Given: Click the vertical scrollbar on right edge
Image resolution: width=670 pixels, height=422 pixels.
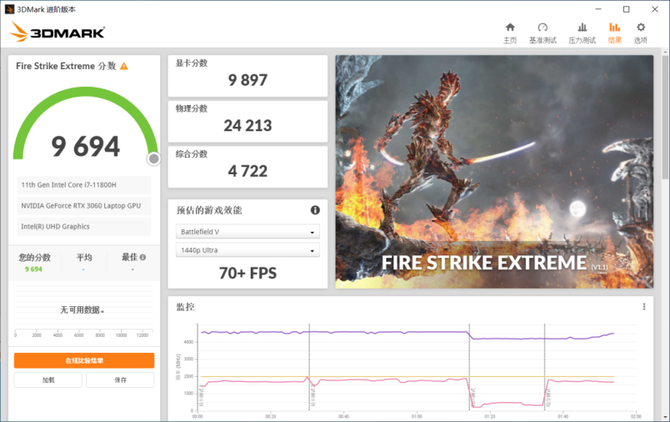Looking at the screenshot, I should [665, 200].
